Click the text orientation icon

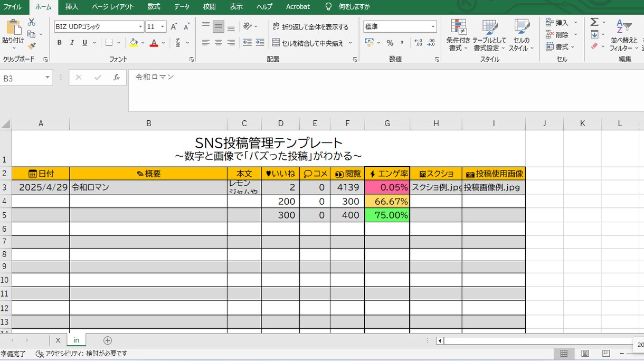pyautogui.click(x=247, y=26)
